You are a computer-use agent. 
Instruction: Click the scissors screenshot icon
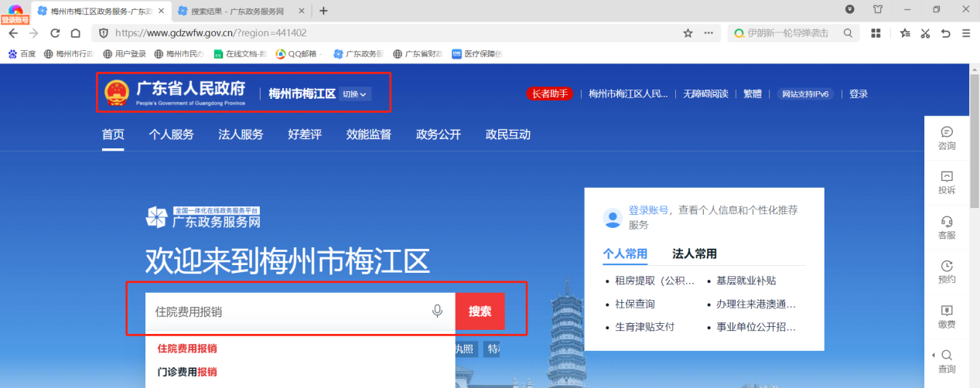925,33
